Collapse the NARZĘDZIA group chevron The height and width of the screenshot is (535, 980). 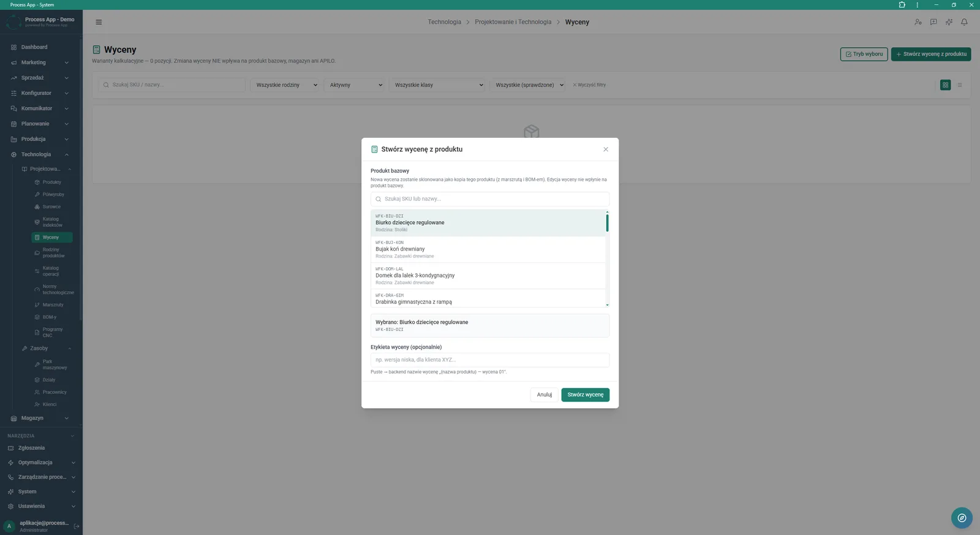72,436
